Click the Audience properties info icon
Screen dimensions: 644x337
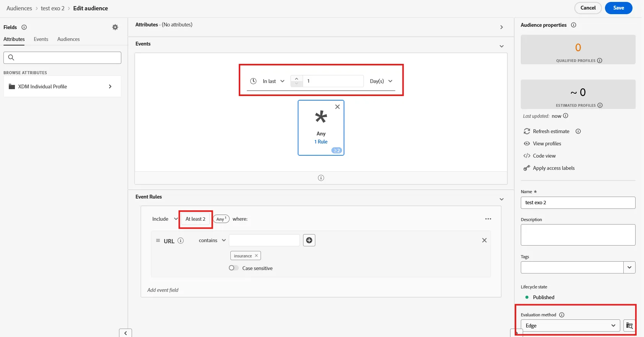pos(574,25)
